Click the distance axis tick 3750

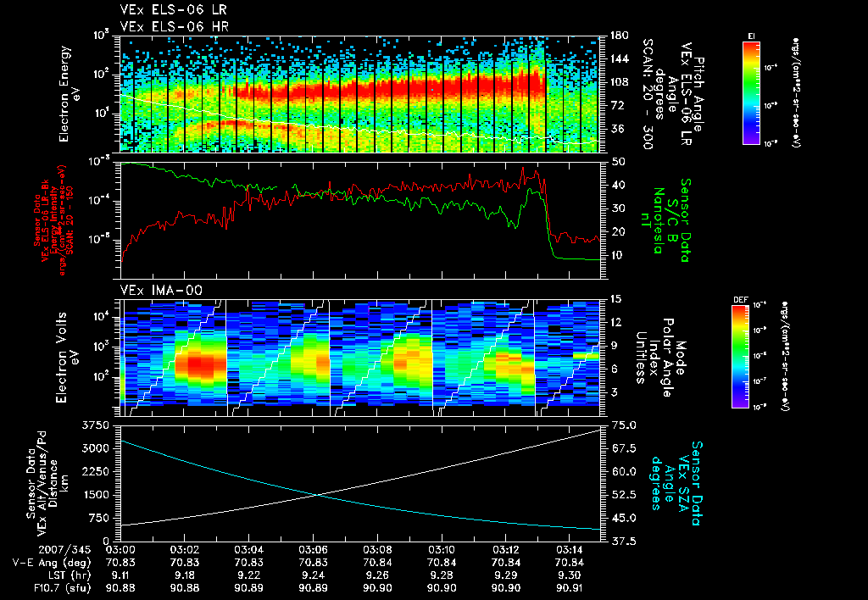[96, 425]
